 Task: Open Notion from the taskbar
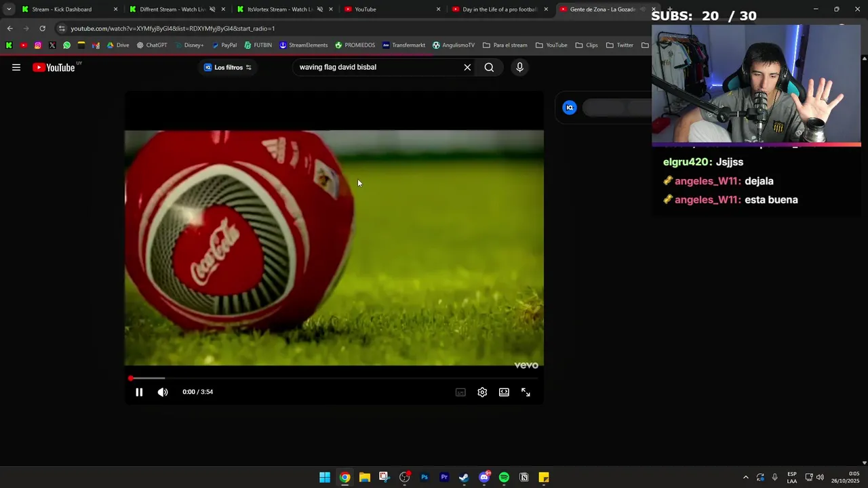tap(524, 477)
